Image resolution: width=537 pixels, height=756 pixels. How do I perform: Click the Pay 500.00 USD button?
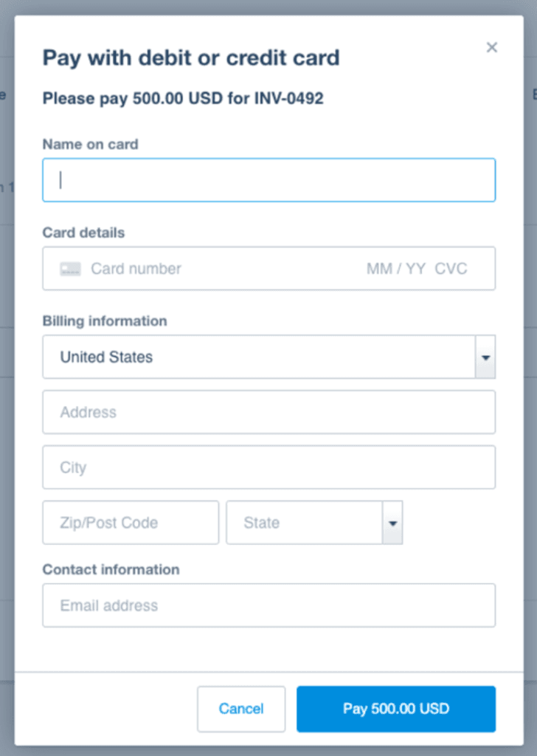(396, 709)
